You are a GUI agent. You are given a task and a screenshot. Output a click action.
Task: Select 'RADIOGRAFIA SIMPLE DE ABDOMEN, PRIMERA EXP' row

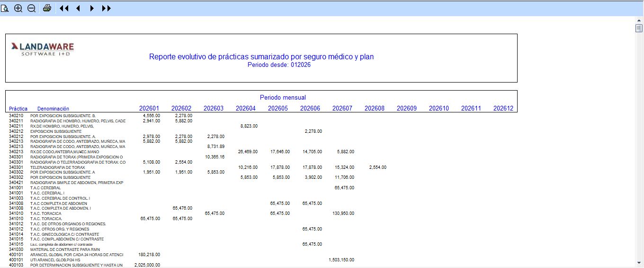tap(77, 184)
